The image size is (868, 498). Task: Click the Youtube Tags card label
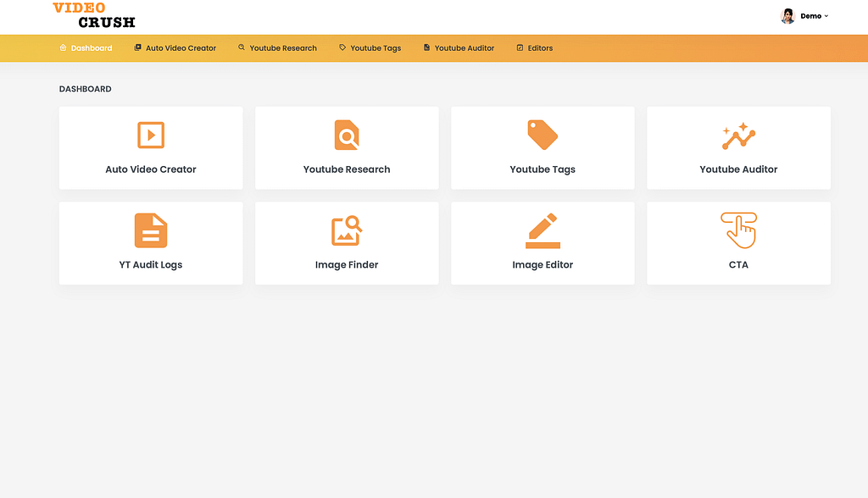pyautogui.click(x=542, y=169)
